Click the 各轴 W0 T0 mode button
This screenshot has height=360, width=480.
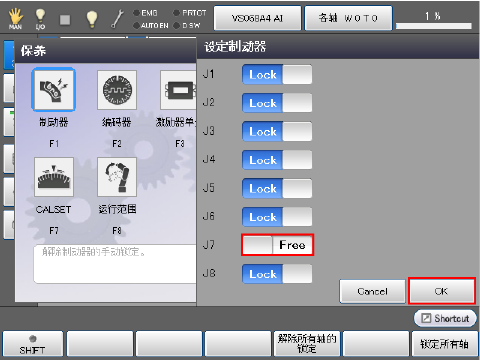(348, 18)
